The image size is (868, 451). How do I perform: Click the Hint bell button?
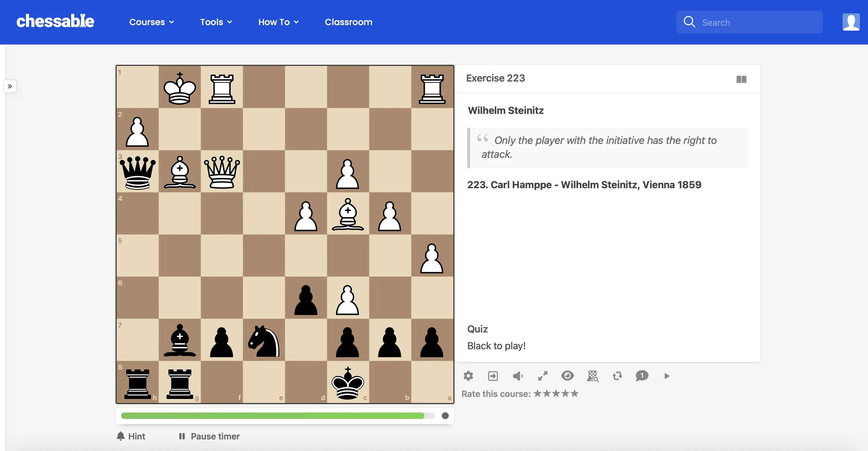tap(131, 436)
